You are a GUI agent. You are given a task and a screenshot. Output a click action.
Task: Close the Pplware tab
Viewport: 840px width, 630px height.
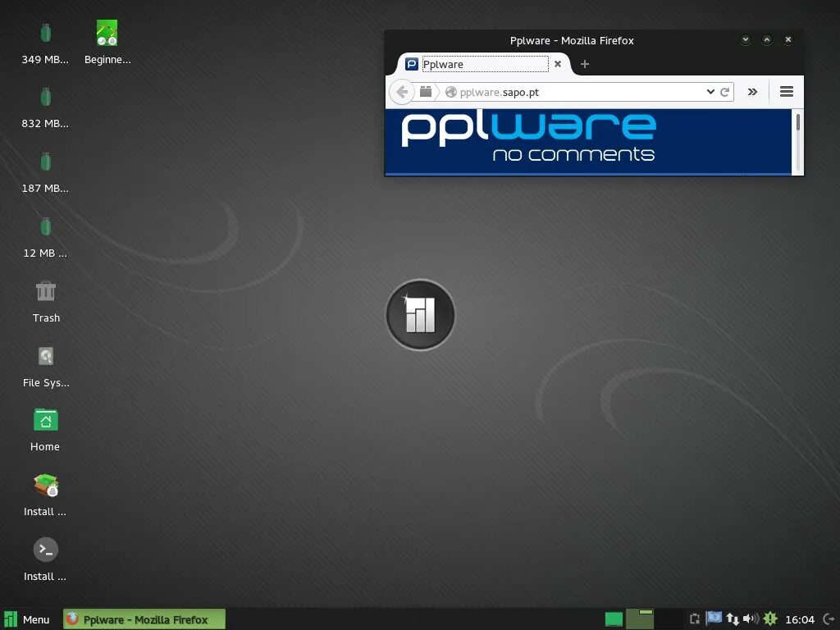[558, 64]
